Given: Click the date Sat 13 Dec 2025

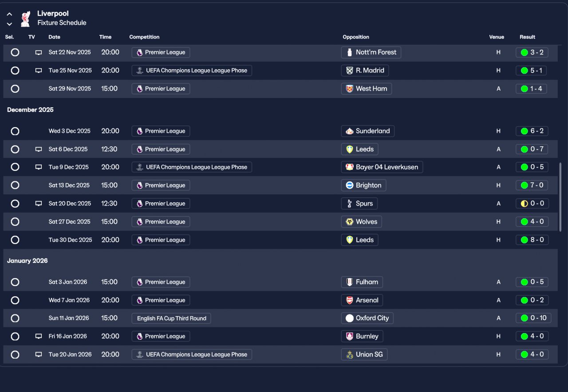Looking at the screenshot, I should click(69, 185).
